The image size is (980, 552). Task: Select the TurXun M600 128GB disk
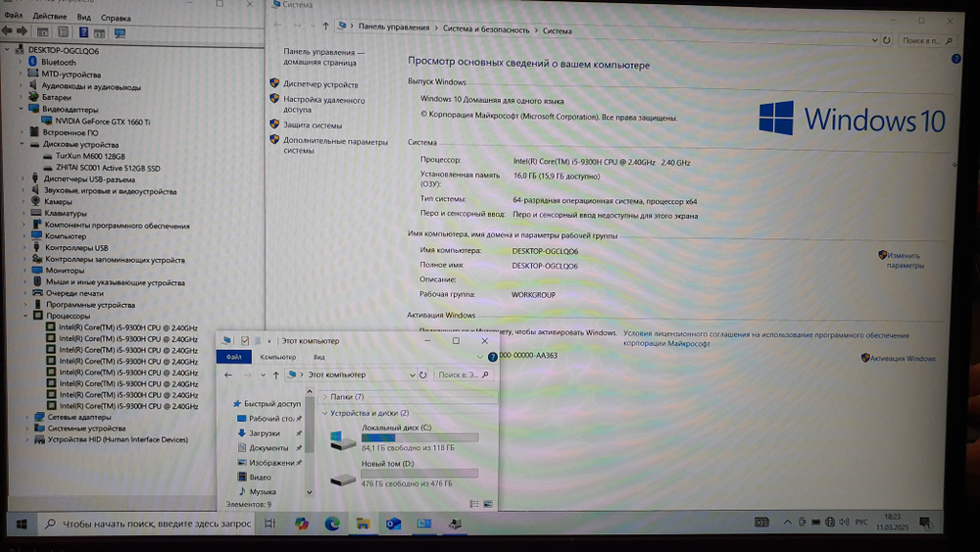pos(90,156)
